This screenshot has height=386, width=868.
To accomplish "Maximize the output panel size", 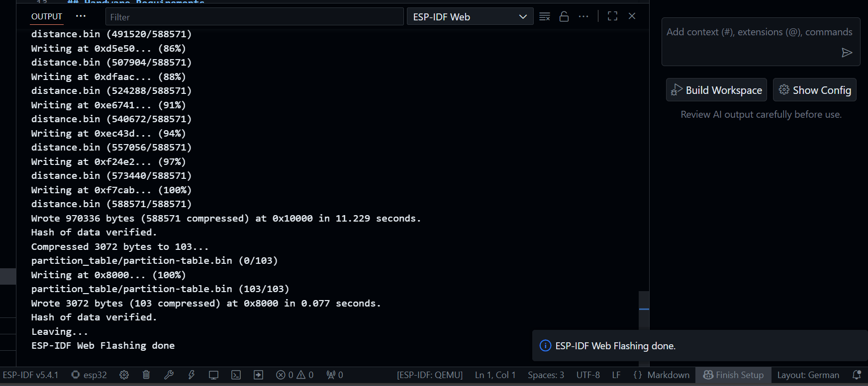I will coord(612,16).
